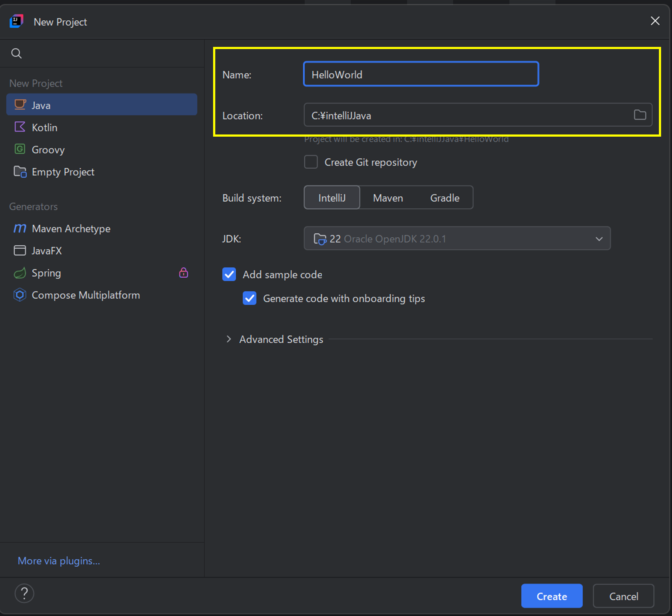
Task: Click the Spring leaf icon
Action: [20, 273]
